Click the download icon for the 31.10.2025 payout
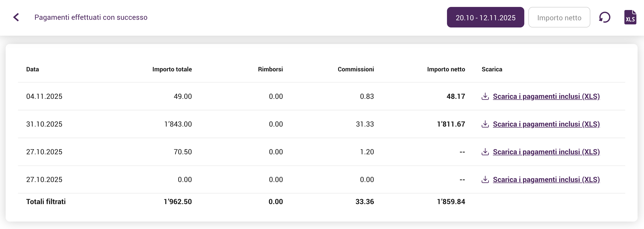The height and width of the screenshot is (229, 644). [x=485, y=124]
